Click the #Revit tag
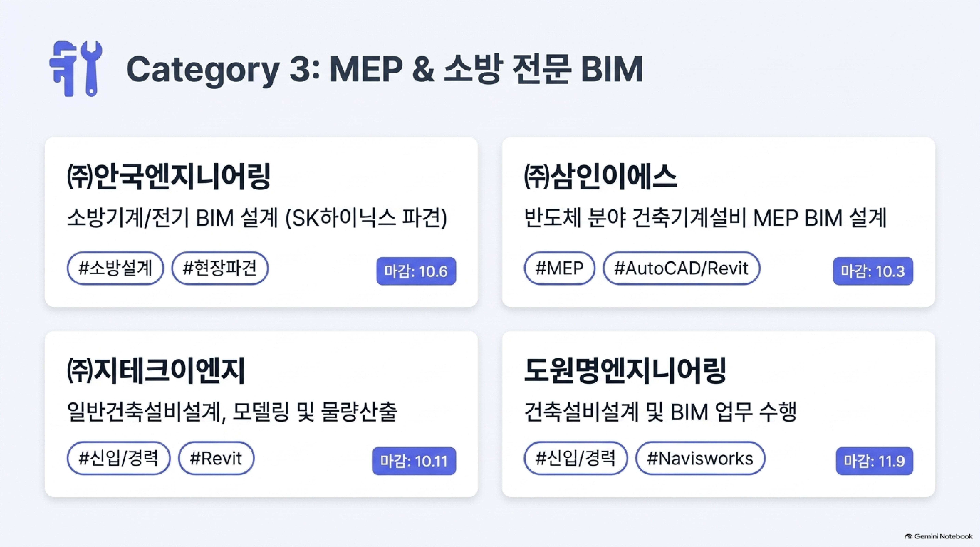 (x=216, y=458)
